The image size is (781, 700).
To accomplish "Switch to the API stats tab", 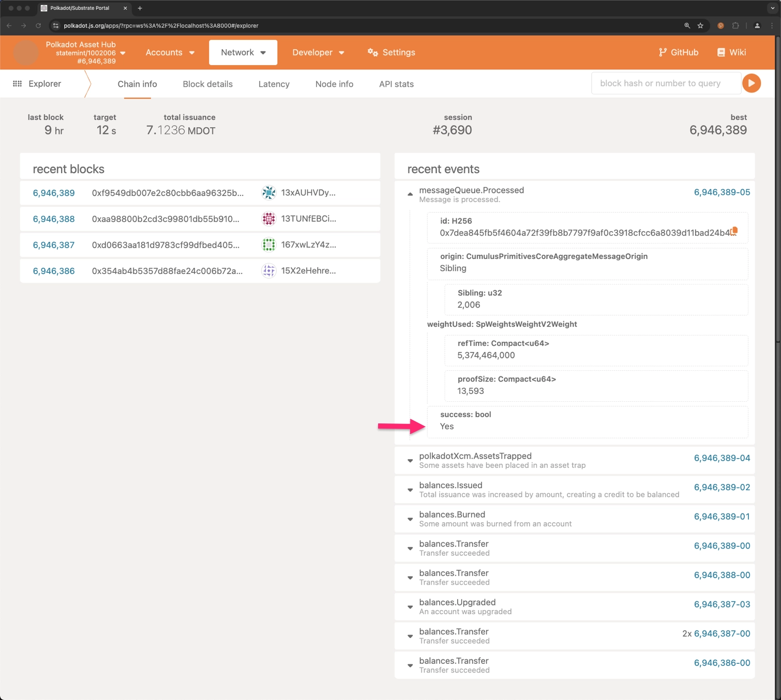I will [396, 84].
